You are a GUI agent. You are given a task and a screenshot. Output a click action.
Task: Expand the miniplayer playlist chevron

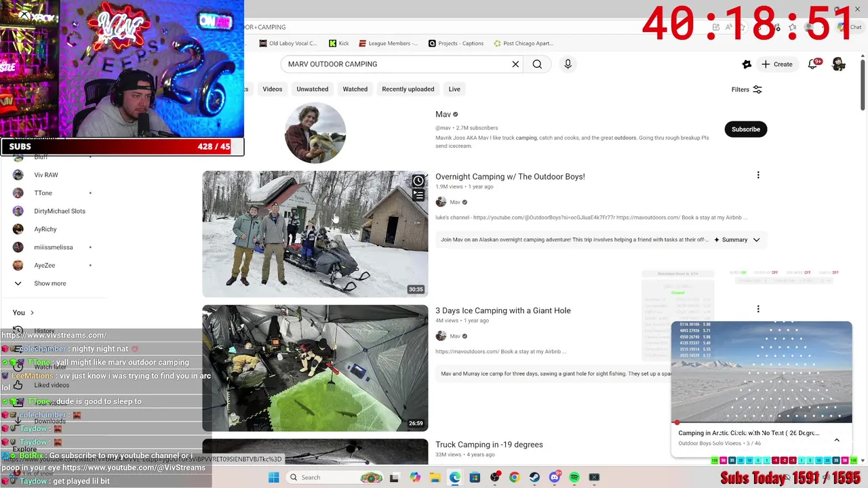pos(837,440)
